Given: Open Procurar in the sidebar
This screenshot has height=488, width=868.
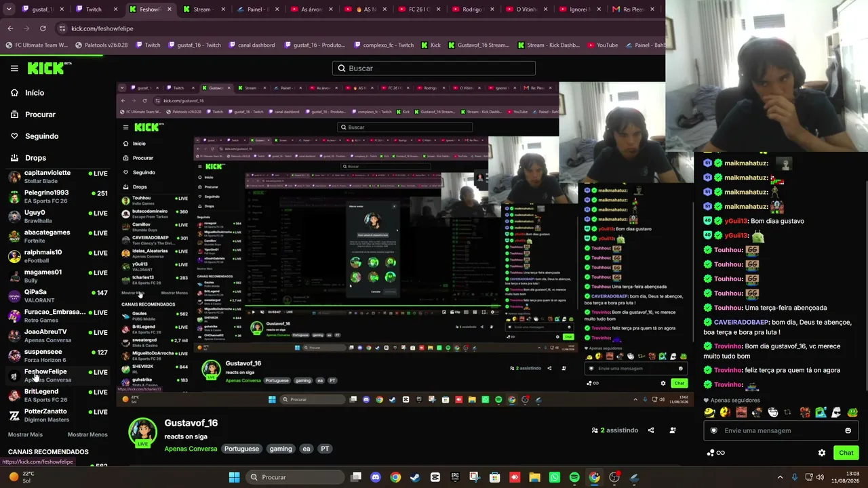Looking at the screenshot, I should 40,115.
